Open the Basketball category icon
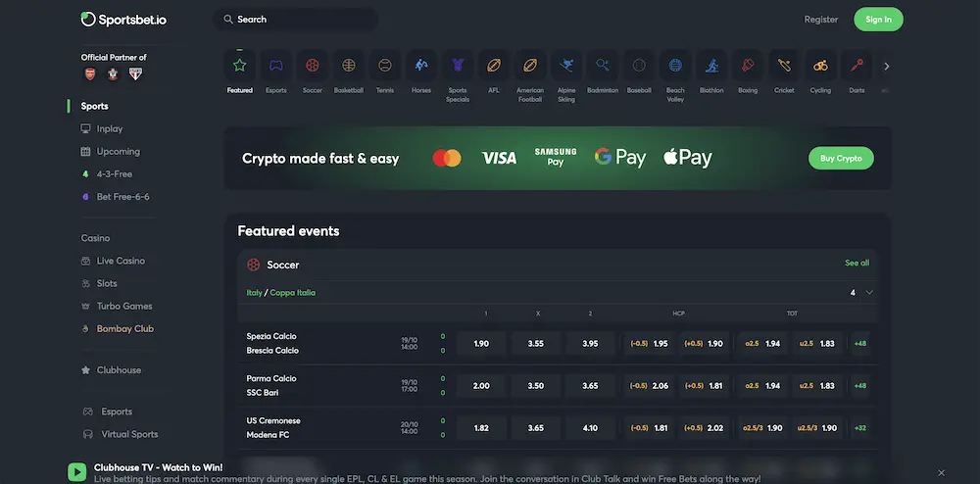This screenshot has width=980, height=484. pos(349,65)
